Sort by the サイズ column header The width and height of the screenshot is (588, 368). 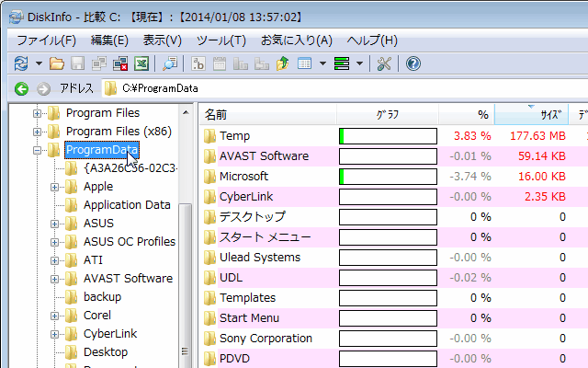tap(549, 115)
